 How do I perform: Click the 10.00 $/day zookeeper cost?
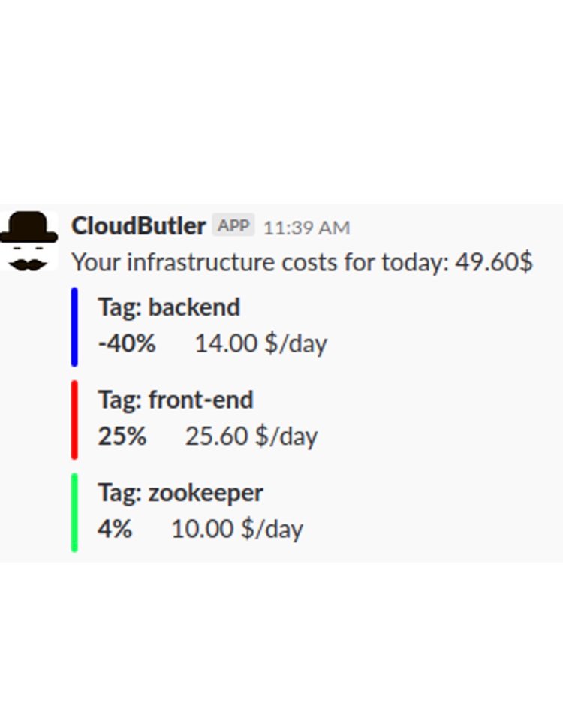[x=237, y=530]
